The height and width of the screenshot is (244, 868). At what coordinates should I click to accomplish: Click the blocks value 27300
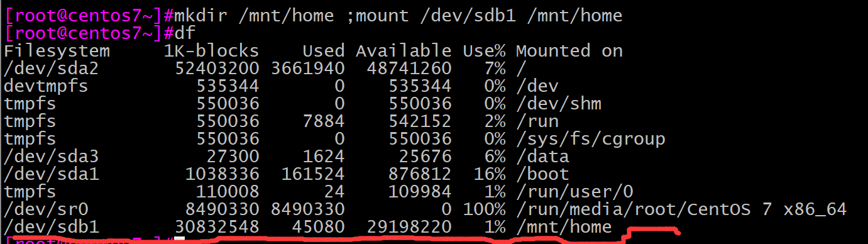[233, 156]
